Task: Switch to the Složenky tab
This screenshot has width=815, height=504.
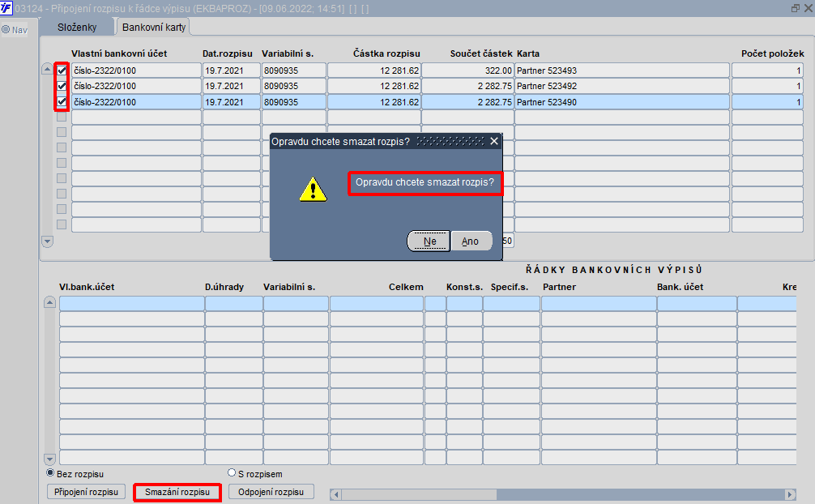Action: click(77, 27)
